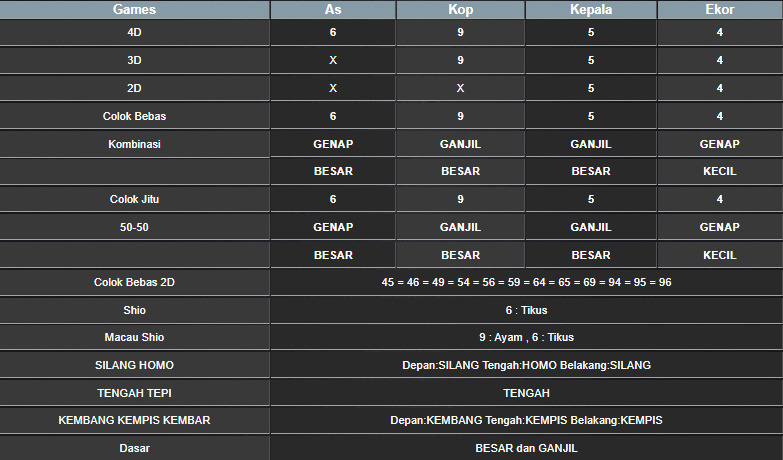The image size is (783, 460).
Task: Click the BESAR dan GANJIL value
Action: pos(526,448)
